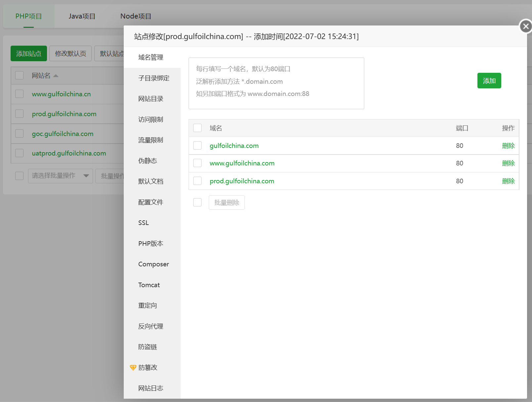Open uatprod.gulfoilchina.com in site list

(69, 153)
